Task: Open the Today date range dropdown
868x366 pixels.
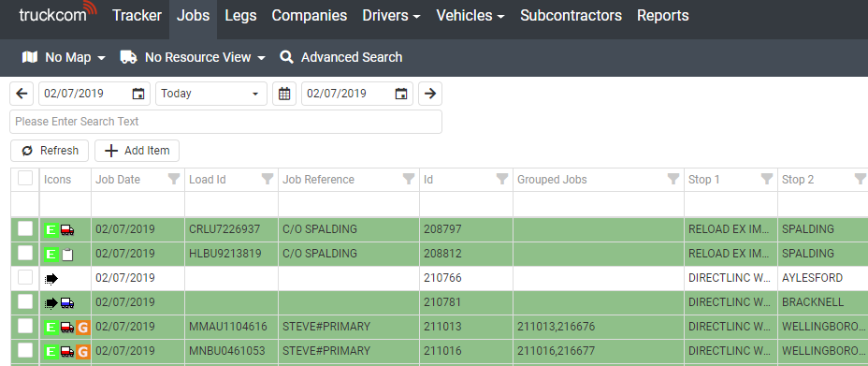Action: (211, 94)
